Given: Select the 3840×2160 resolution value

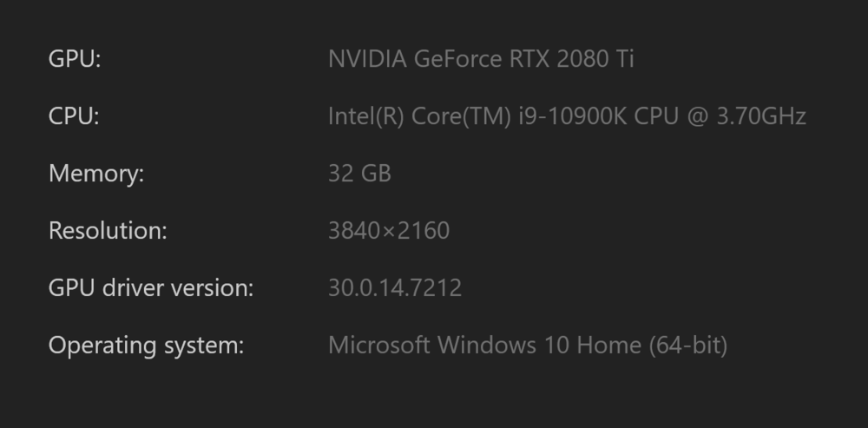Looking at the screenshot, I should [x=389, y=231].
